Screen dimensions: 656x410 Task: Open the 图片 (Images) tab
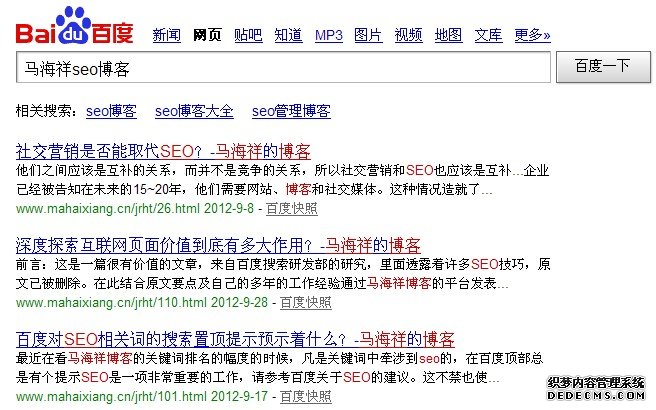(368, 36)
